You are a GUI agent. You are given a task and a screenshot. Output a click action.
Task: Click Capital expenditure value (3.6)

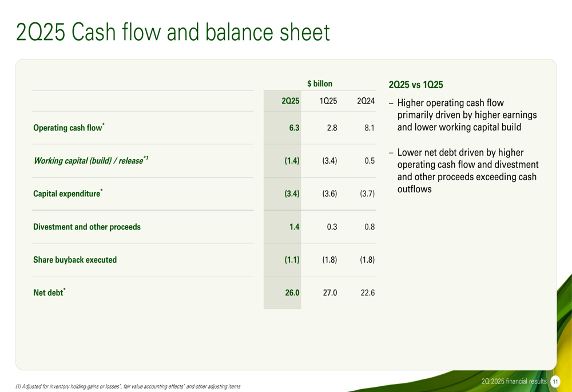point(329,193)
